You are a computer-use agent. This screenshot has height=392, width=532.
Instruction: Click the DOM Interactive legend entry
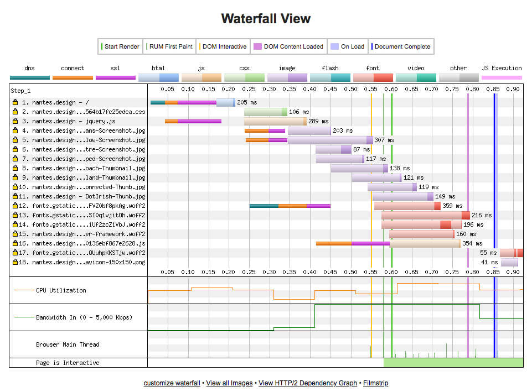click(223, 46)
